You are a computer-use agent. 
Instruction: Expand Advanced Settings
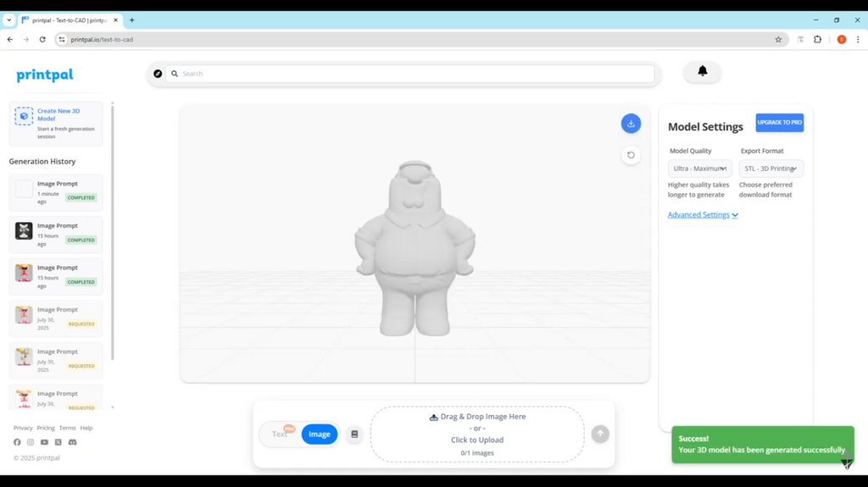point(703,215)
